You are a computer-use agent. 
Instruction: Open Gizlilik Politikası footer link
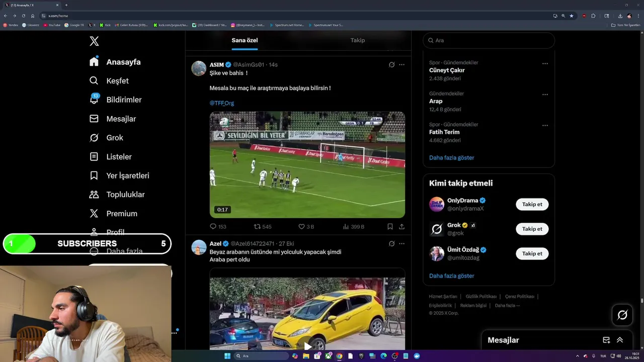point(481,297)
